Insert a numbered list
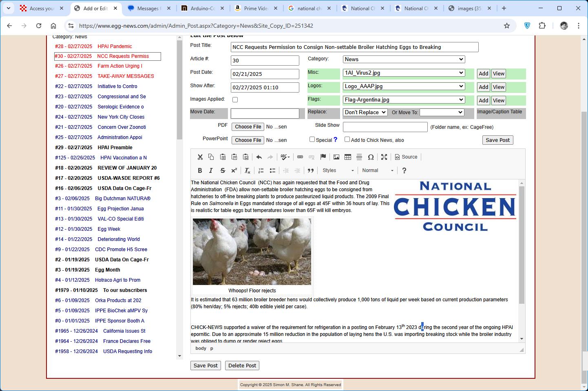This screenshot has height=391, width=588. click(x=261, y=170)
